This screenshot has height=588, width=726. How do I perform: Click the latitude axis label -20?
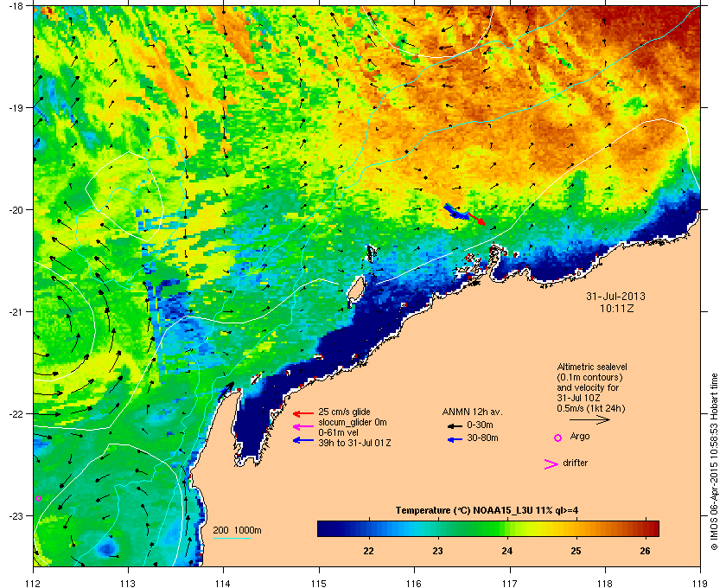[x=16, y=210]
